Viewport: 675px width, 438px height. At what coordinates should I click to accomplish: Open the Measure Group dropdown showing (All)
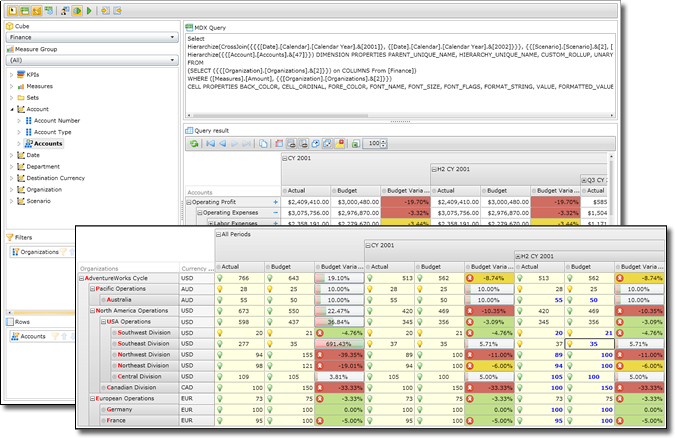coord(91,61)
